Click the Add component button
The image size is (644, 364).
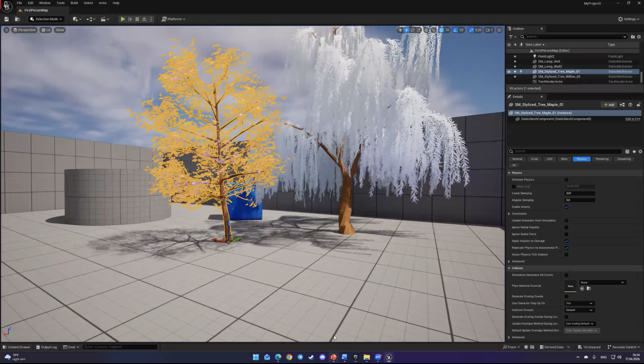coord(609,105)
